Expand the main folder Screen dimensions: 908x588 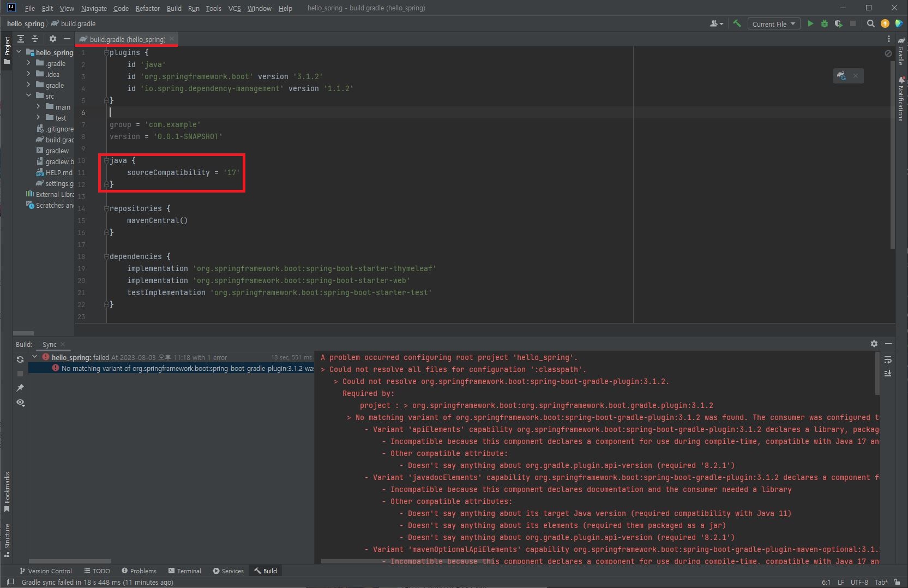pyautogui.click(x=38, y=106)
